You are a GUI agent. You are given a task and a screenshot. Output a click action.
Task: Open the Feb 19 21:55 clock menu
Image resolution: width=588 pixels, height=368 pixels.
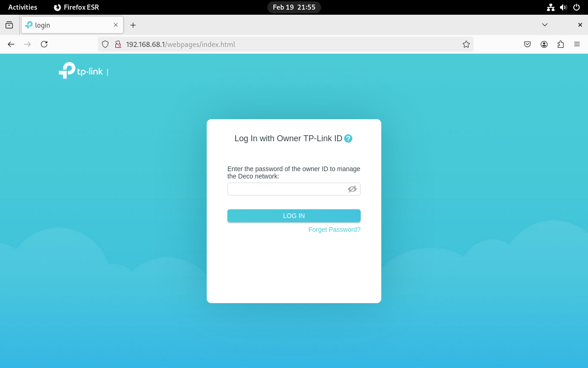pyautogui.click(x=294, y=7)
